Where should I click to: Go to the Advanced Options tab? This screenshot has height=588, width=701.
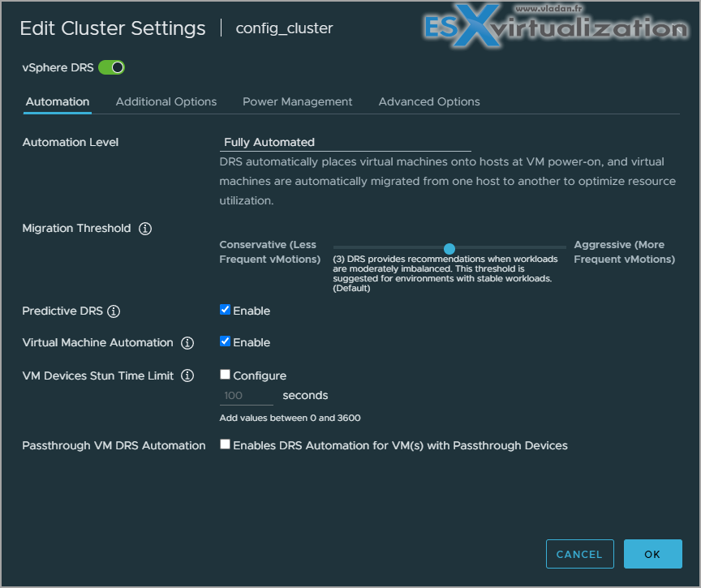pyautogui.click(x=429, y=102)
